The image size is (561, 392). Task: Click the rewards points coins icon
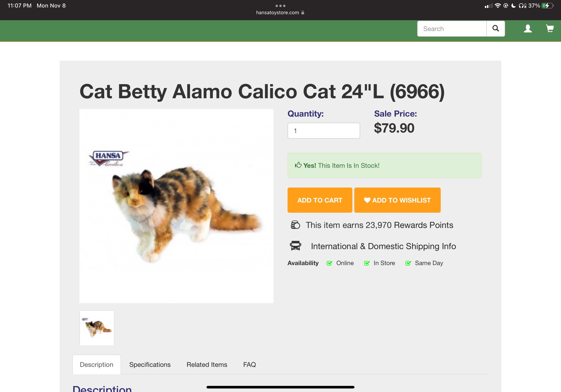[295, 225]
